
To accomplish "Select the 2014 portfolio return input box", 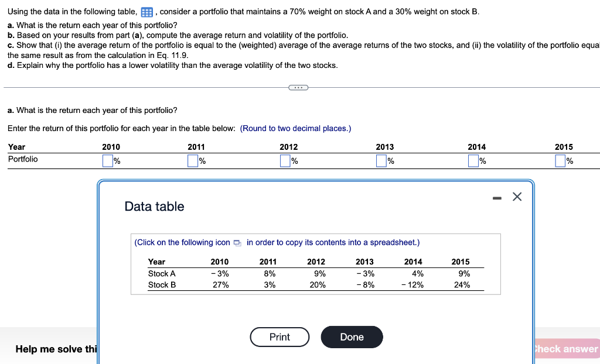I will (x=473, y=160).
